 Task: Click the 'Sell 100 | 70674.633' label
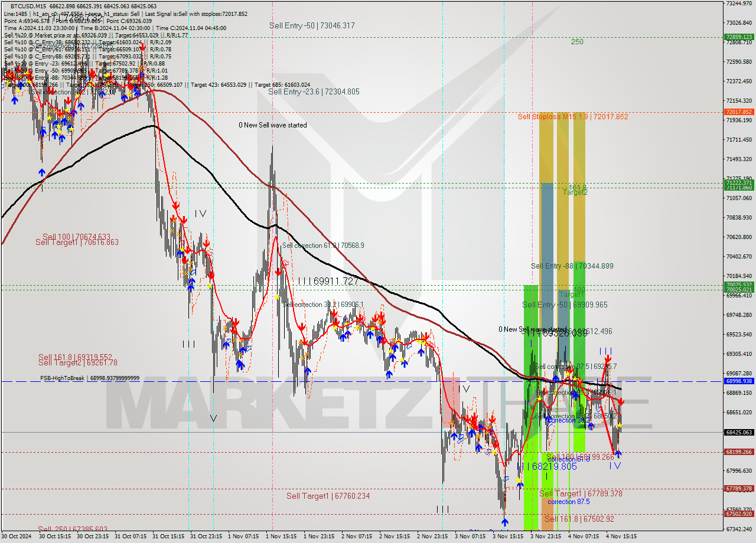coord(76,237)
